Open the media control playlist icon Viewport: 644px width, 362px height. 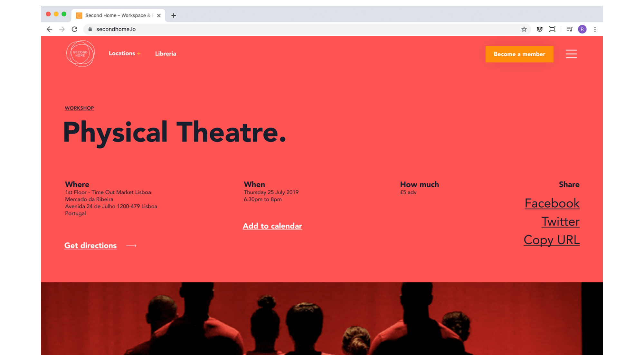click(569, 29)
